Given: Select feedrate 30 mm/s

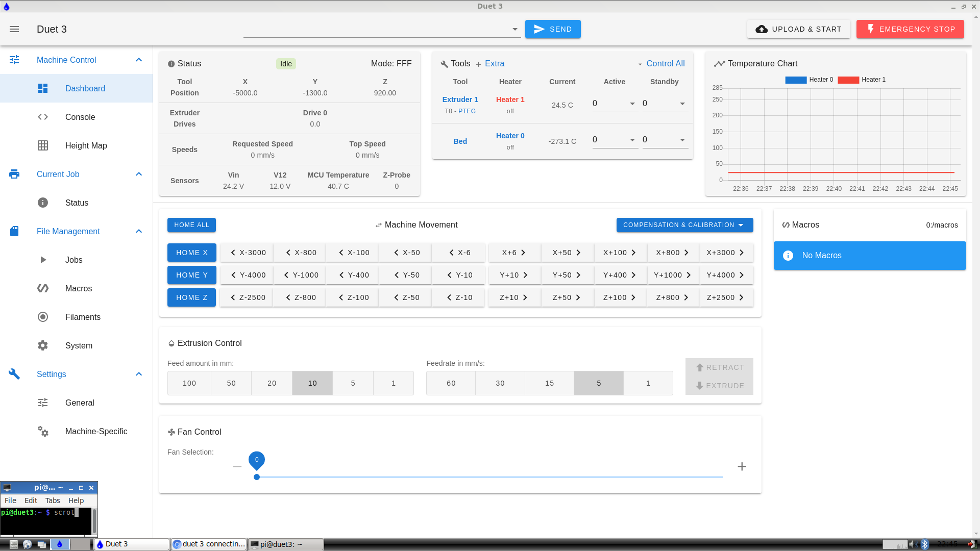Looking at the screenshot, I should (500, 383).
